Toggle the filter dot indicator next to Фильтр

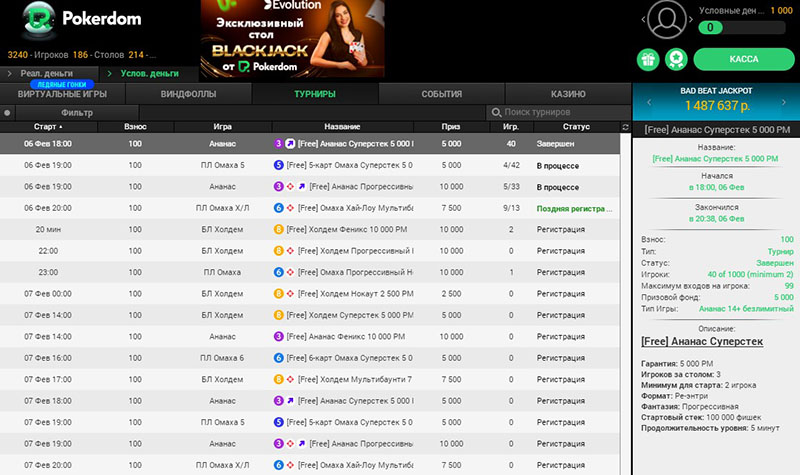pyautogui.click(x=7, y=113)
